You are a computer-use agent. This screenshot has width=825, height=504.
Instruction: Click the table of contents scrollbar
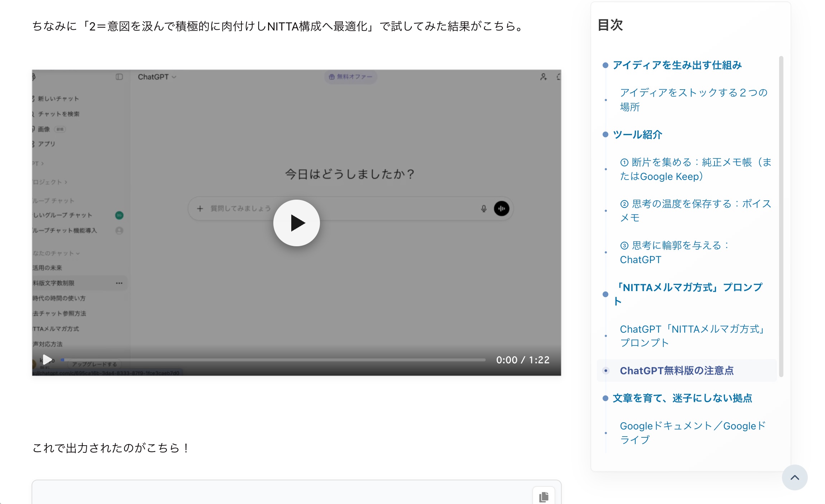781,215
